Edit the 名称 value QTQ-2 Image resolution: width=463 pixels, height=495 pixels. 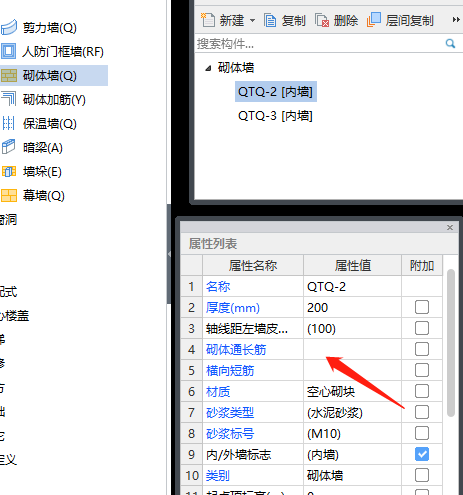pos(352,287)
